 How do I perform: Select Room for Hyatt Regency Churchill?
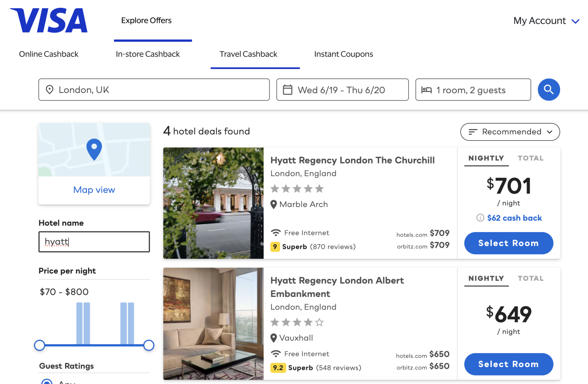pyautogui.click(x=508, y=243)
